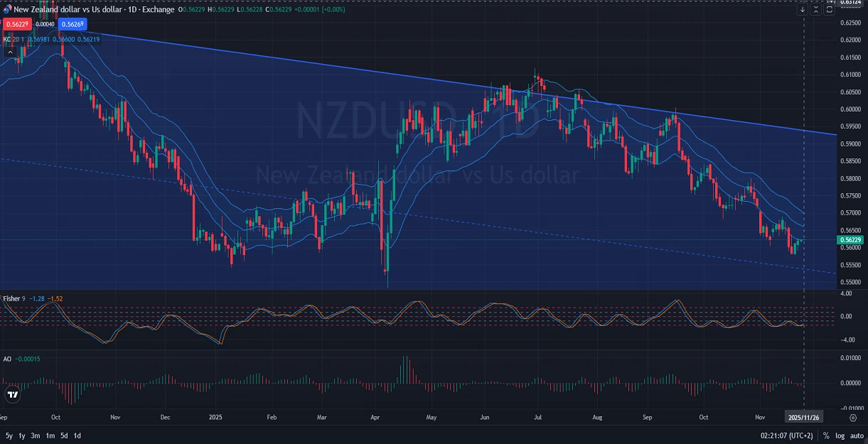This screenshot has height=444, width=868.
Task: Open the 1D timeframe selector
Action: [x=132, y=9]
